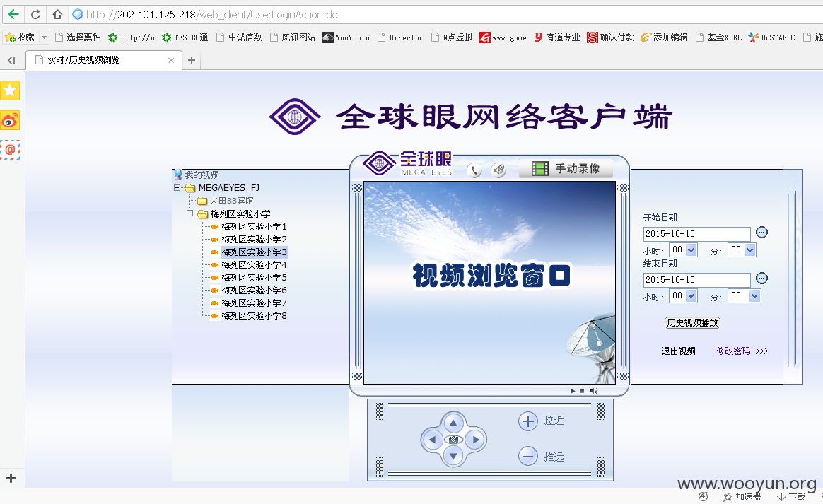This screenshot has height=504, width=823.
Task: Select camera 梅列区实验小学4
Action: pyautogui.click(x=254, y=264)
